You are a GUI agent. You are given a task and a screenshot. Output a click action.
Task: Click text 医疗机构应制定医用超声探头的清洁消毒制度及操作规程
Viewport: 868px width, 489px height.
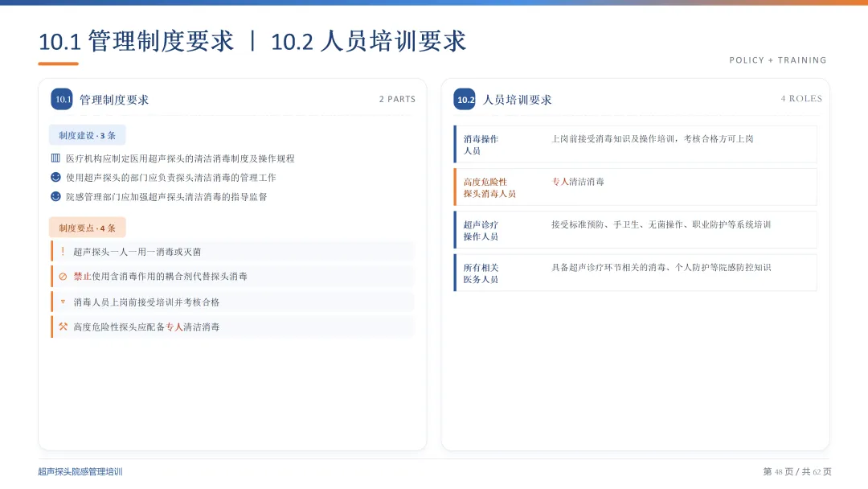181,158
